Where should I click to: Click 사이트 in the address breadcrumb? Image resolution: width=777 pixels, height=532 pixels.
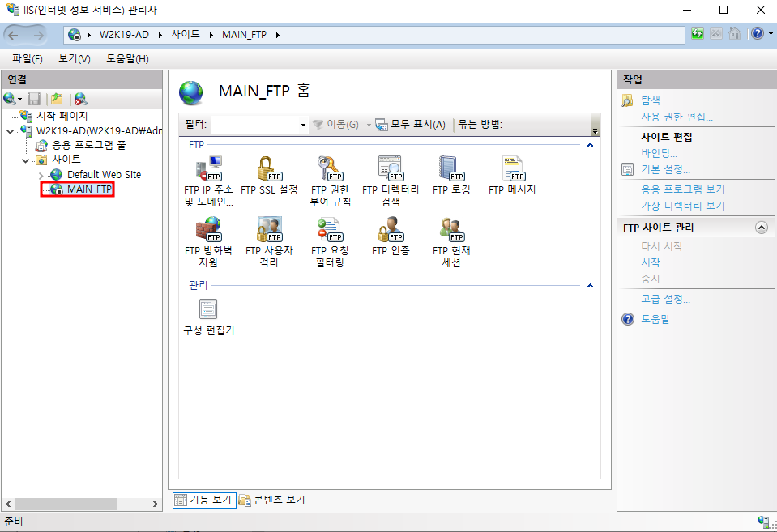point(186,34)
